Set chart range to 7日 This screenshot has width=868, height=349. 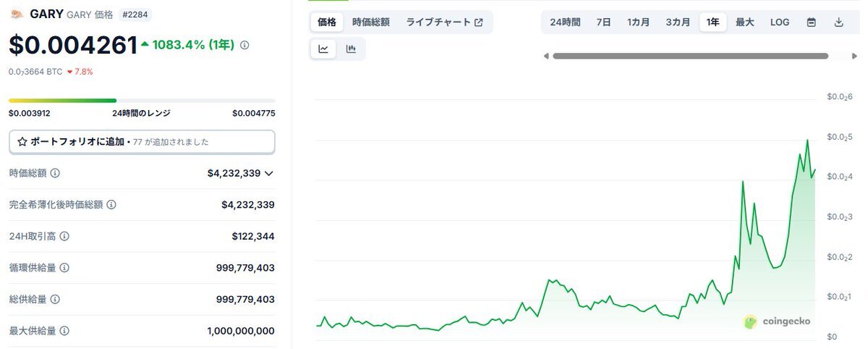click(x=603, y=22)
